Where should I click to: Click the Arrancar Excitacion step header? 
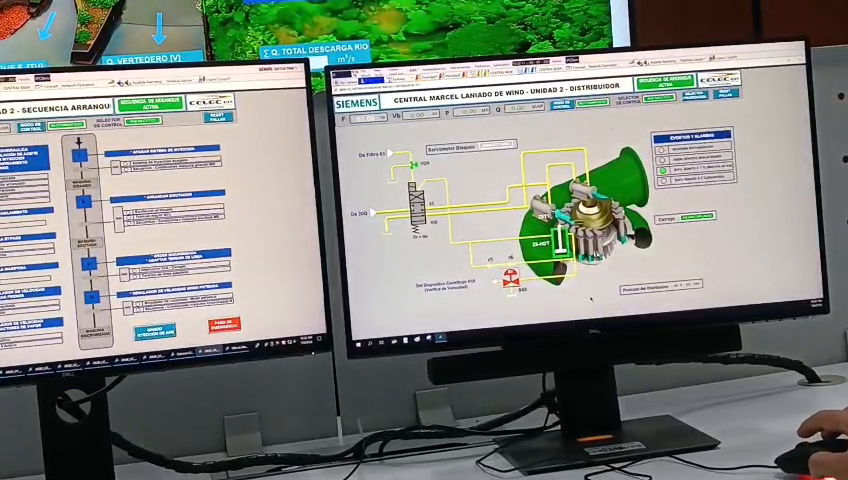pyautogui.click(x=167, y=196)
